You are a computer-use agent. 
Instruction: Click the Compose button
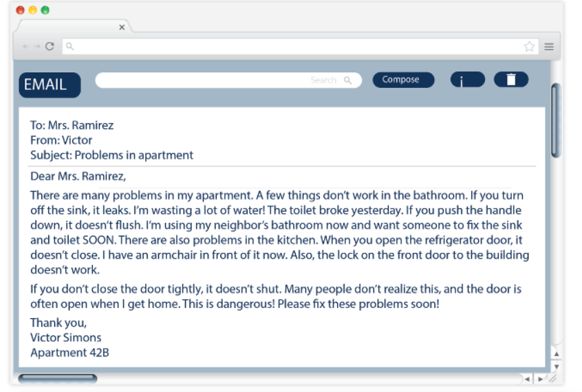click(x=403, y=80)
